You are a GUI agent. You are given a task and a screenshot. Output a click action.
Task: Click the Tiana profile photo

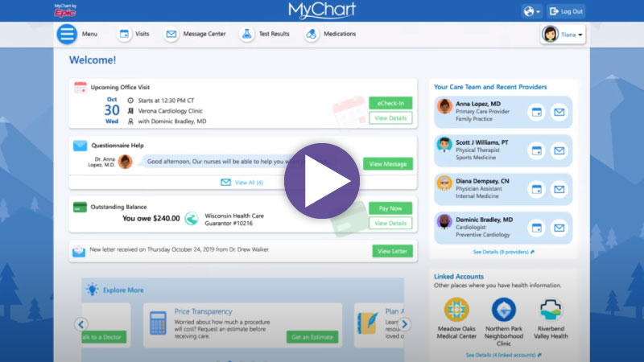click(551, 34)
